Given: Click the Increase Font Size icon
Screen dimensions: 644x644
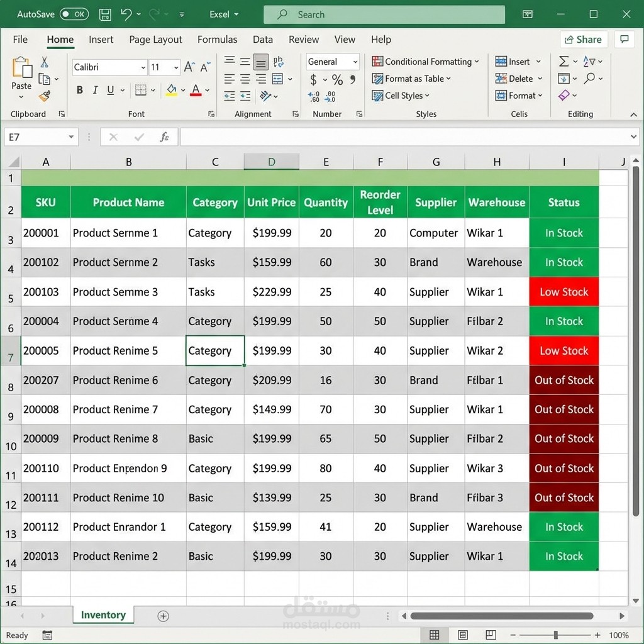Looking at the screenshot, I should click(x=189, y=67).
